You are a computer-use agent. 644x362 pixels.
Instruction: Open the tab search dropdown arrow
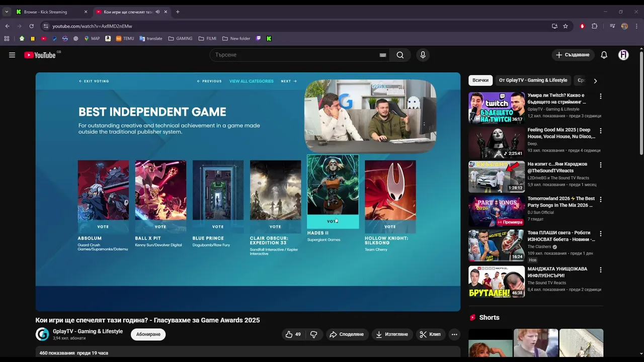[7, 12]
